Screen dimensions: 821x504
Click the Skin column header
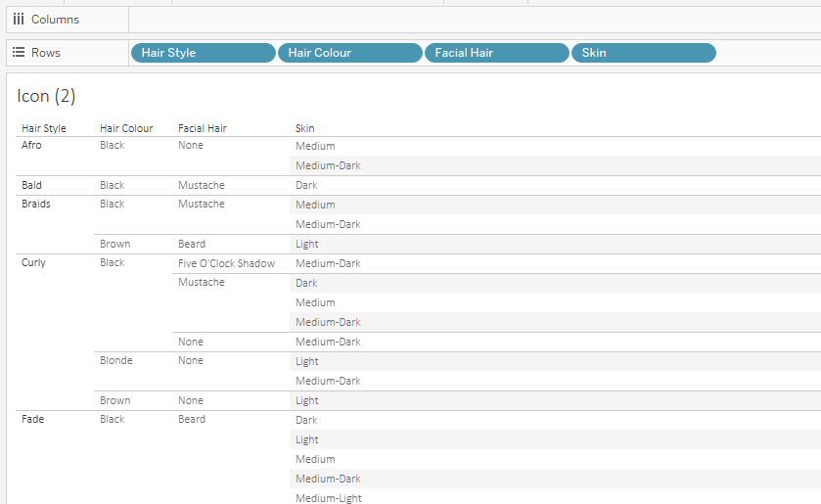[x=304, y=128]
